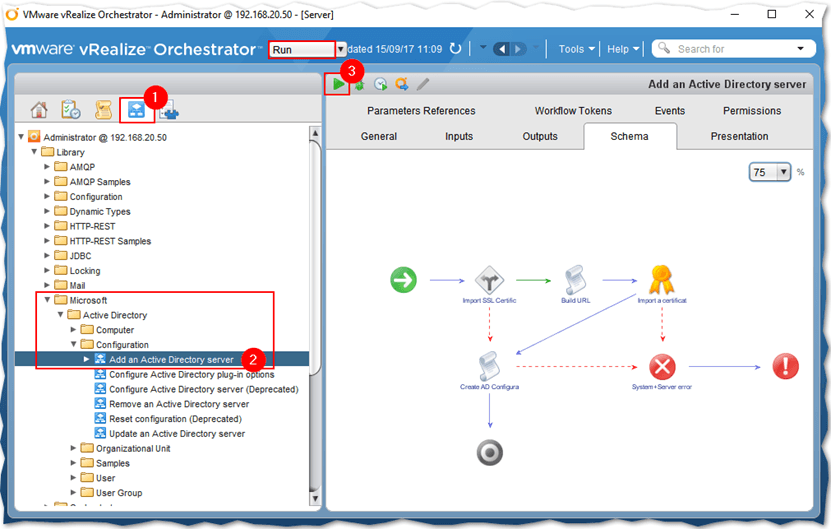Select the Create AD Configura script element

[489, 366]
